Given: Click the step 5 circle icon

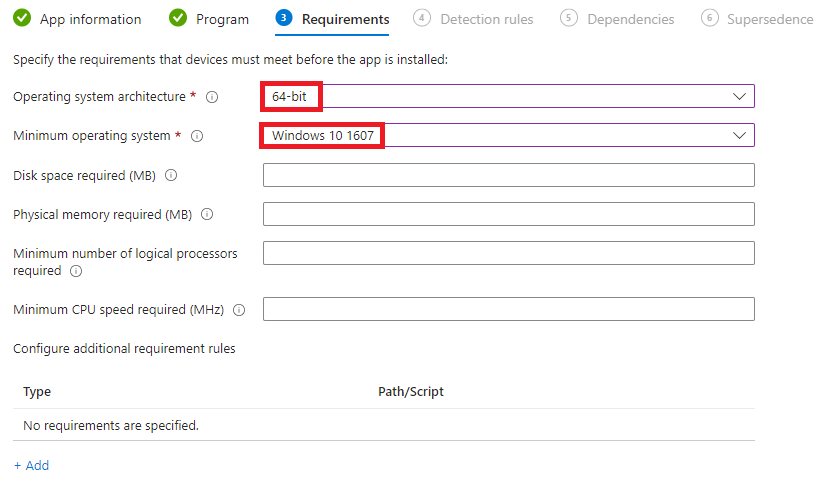Looking at the screenshot, I should 569,18.
